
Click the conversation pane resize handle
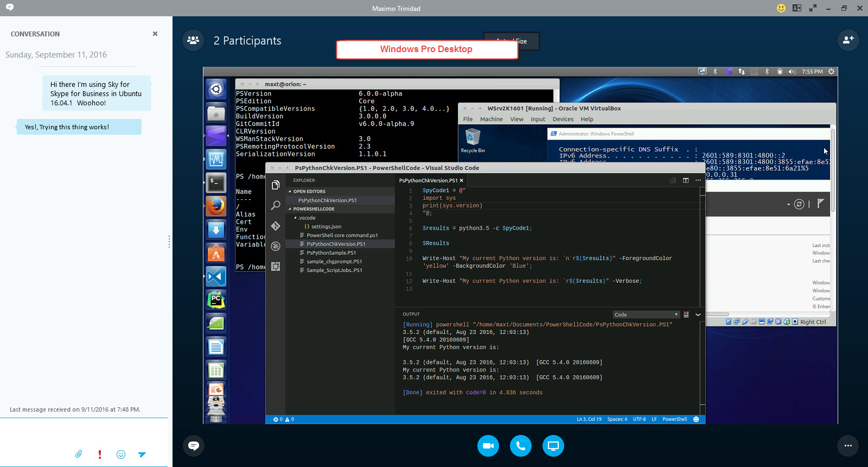(x=169, y=242)
